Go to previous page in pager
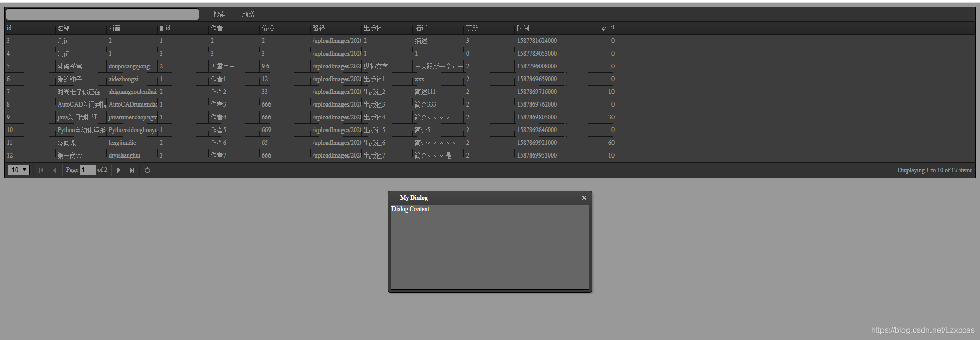The height and width of the screenshot is (340, 980). coord(55,170)
